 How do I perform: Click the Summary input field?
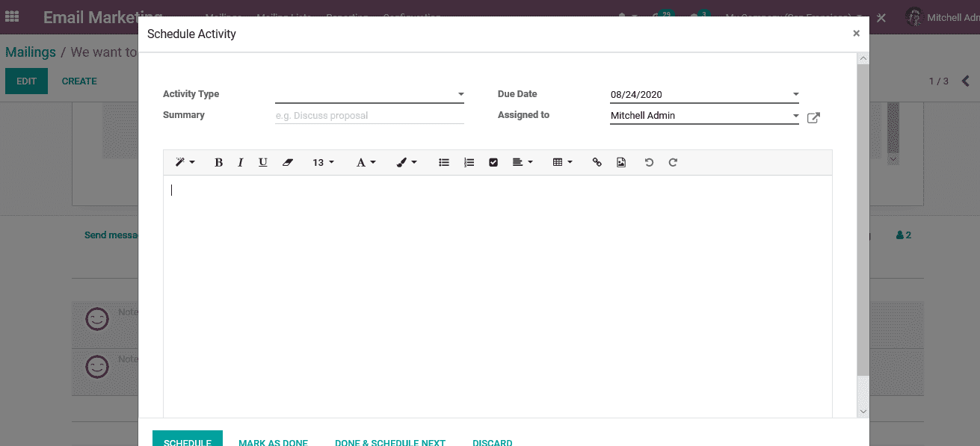point(369,116)
